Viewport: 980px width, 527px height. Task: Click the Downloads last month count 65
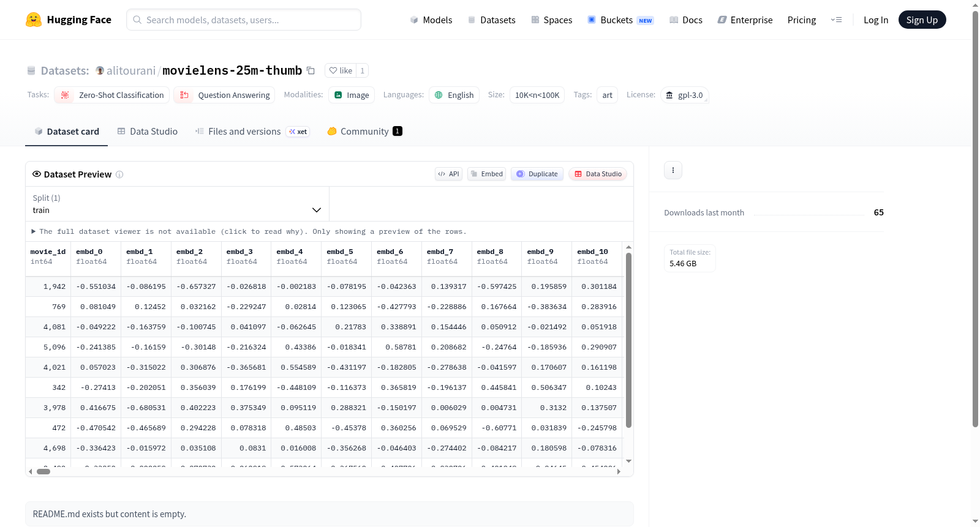[878, 212]
